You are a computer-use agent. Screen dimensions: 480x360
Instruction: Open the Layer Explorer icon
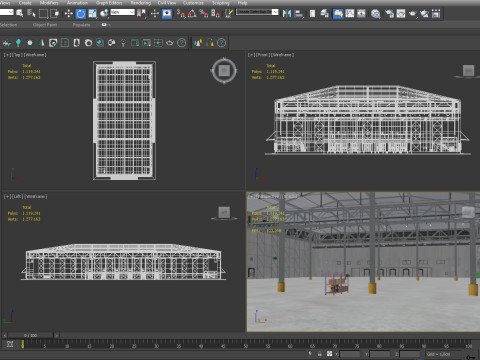coord(324,13)
